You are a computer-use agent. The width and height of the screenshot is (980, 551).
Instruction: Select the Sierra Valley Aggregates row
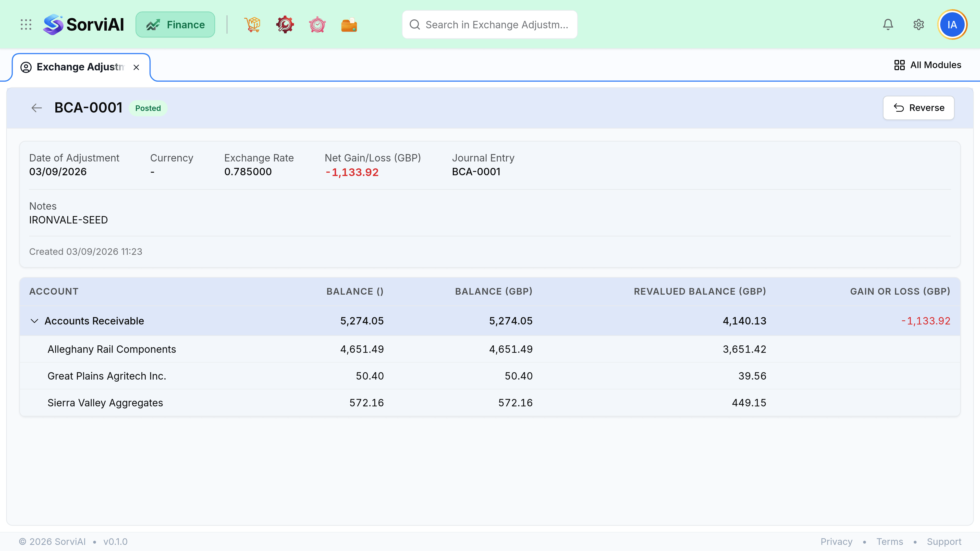point(490,403)
